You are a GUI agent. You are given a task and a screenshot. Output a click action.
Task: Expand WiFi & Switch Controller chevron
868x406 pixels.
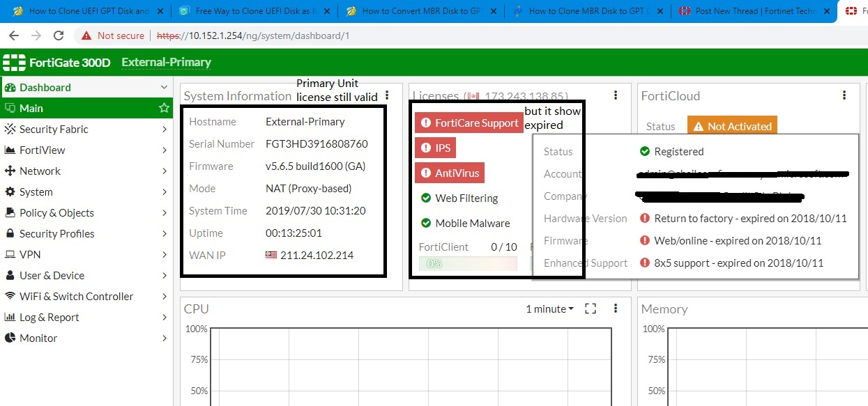164,296
